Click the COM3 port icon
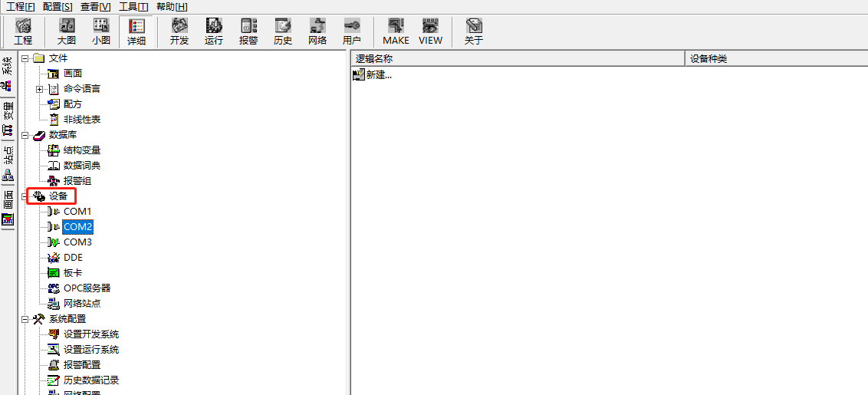The image size is (868, 395). coord(54,242)
